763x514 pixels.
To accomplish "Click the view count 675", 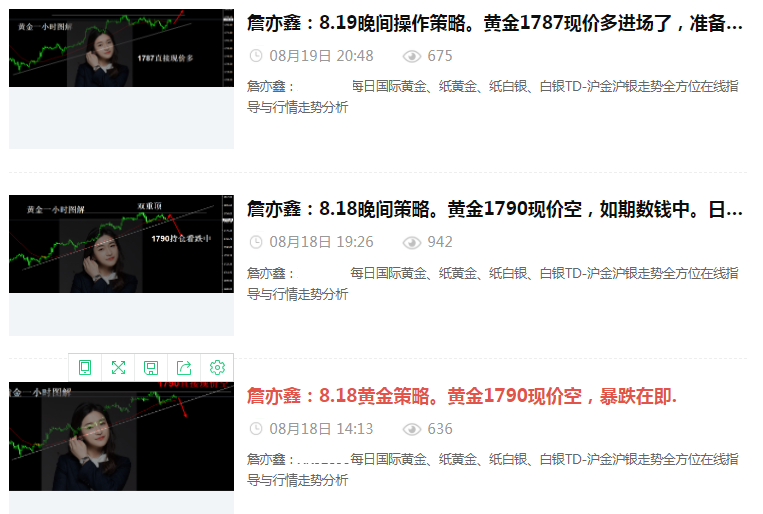I will coord(440,56).
